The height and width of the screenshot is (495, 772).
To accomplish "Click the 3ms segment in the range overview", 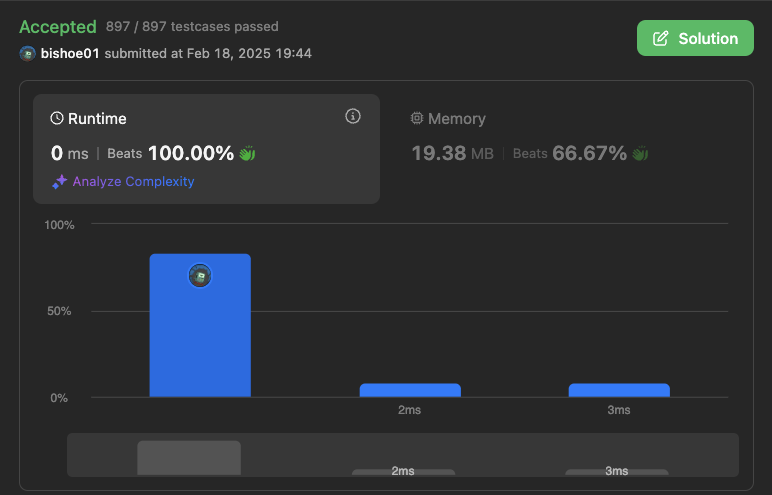I will 616,472.
